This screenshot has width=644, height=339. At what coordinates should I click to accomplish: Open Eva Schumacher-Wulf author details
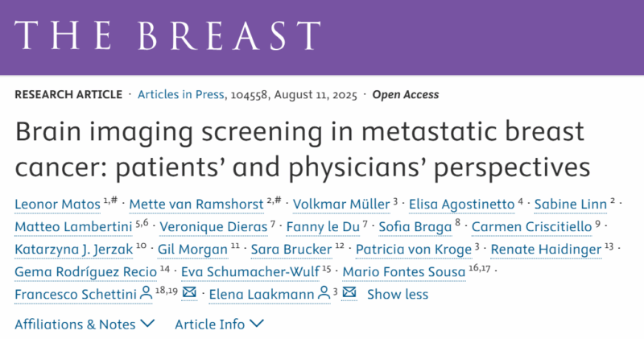tap(250, 271)
